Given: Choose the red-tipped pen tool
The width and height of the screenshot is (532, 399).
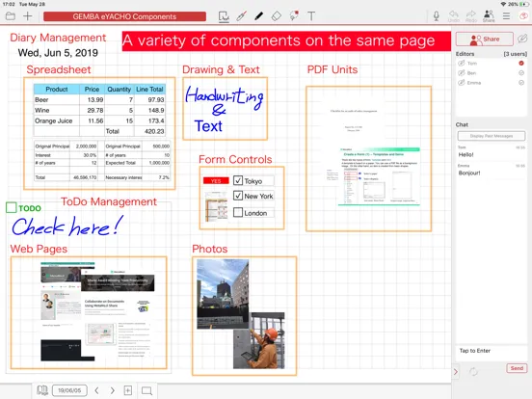Looking at the screenshot, I should click(242, 16).
